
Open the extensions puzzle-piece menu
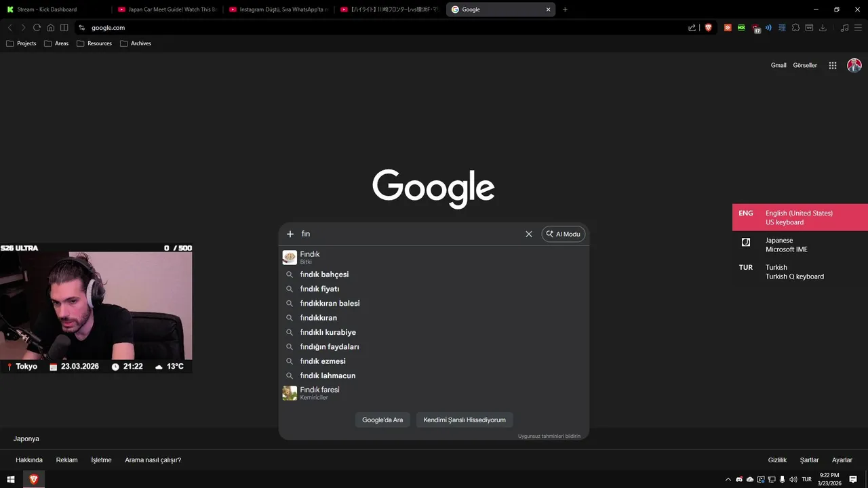(x=795, y=28)
